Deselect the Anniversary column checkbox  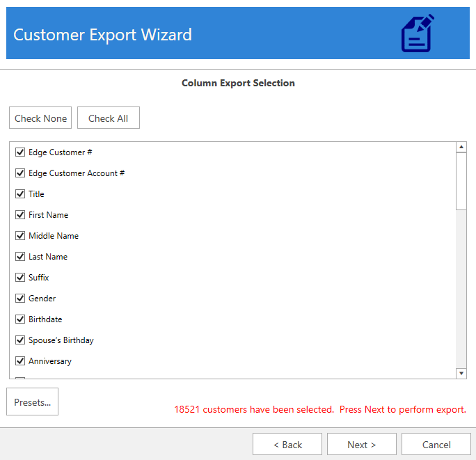coord(20,361)
